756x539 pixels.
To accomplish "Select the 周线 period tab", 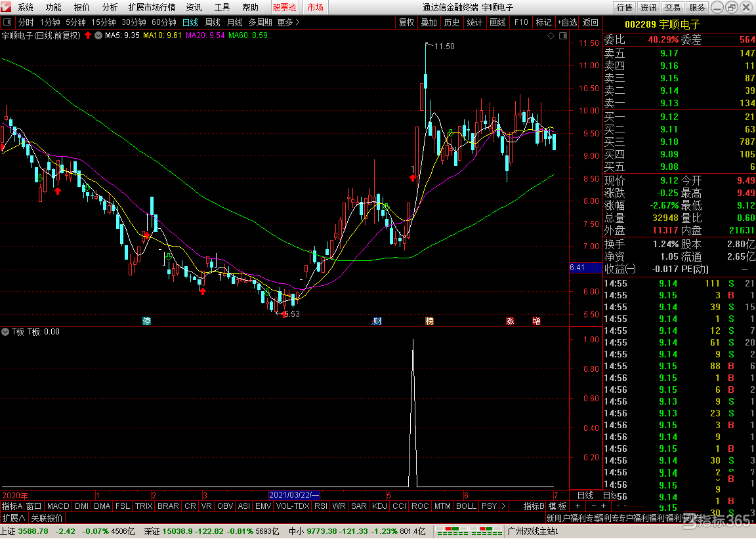I will (212, 22).
